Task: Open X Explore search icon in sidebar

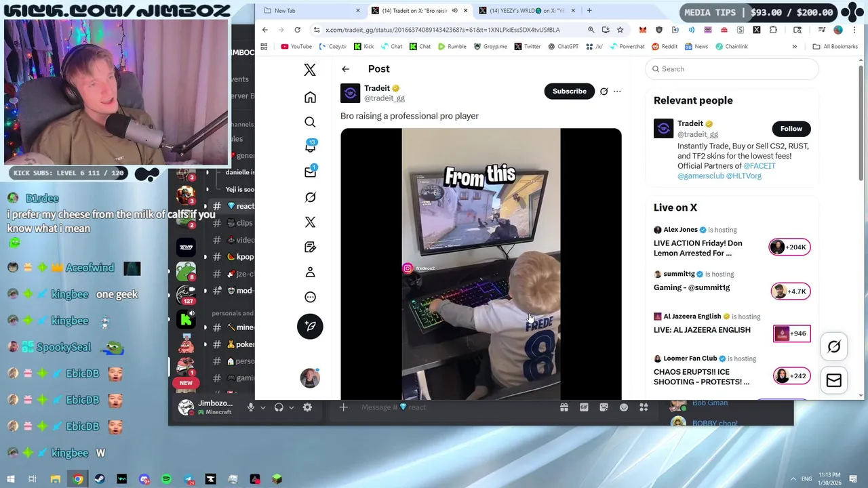Action: click(x=310, y=122)
